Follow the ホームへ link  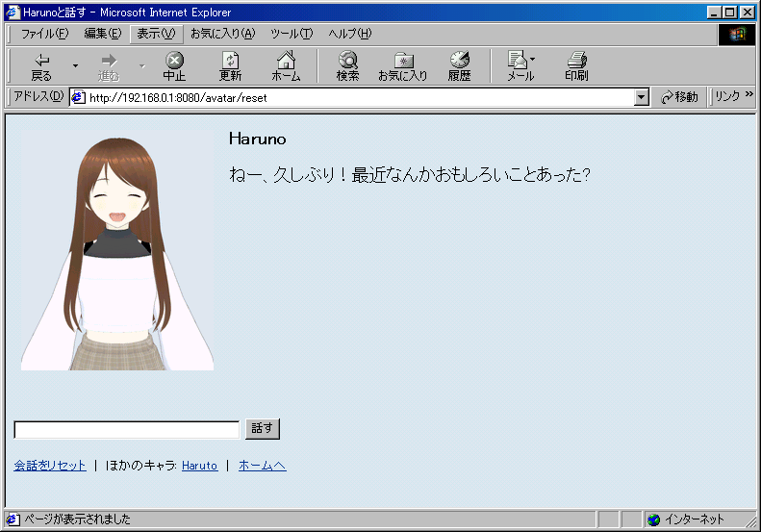tap(262, 466)
